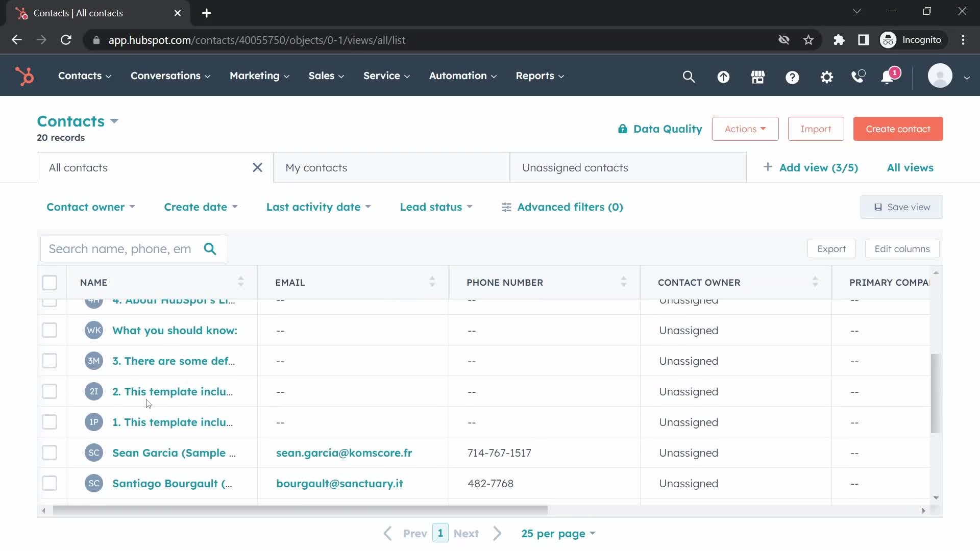Viewport: 980px width, 551px height.
Task: Open the browser extensions puzzle icon
Action: pyautogui.click(x=839, y=40)
